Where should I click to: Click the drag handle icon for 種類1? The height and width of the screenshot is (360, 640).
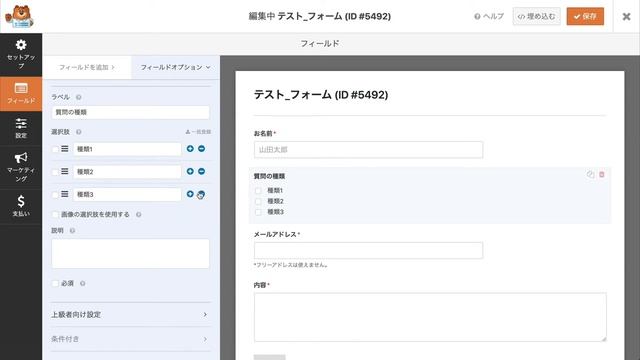pyautogui.click(x=65, y=149)
